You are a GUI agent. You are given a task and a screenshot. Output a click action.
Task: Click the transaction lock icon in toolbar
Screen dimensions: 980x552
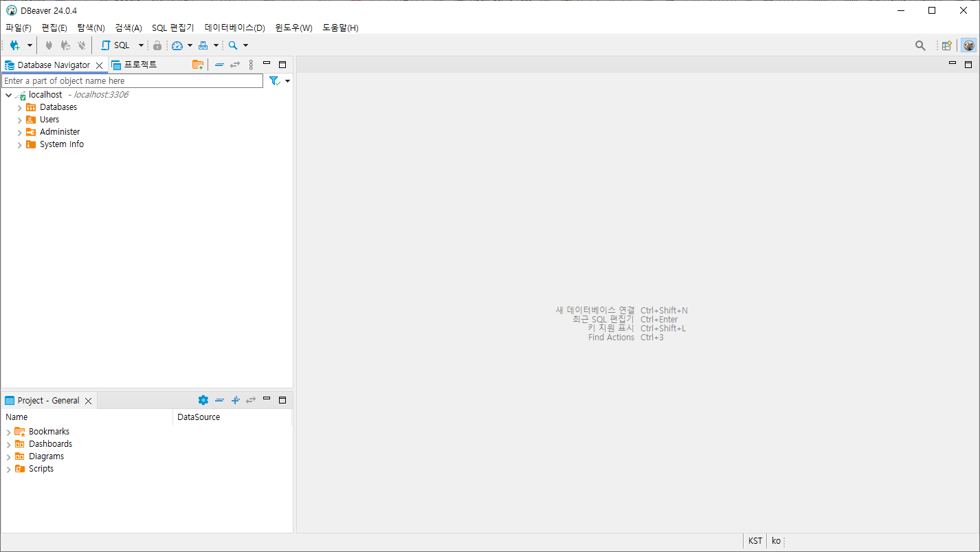click(x=157, y=45)
